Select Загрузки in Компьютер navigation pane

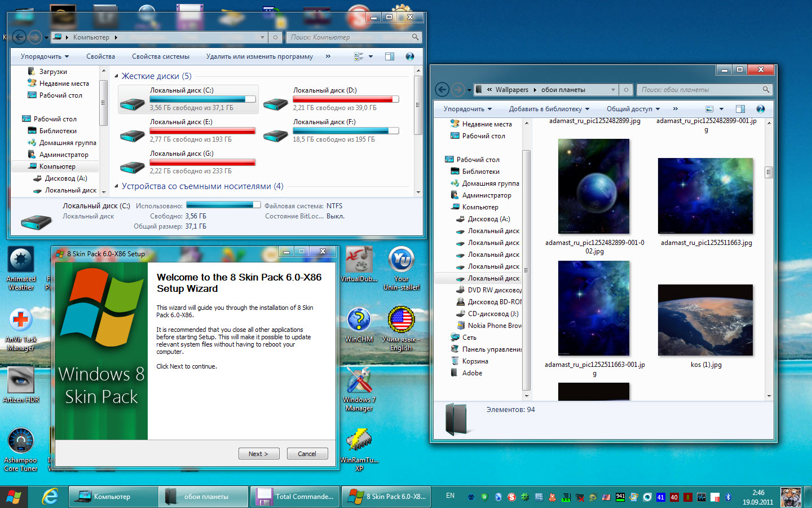[x=53, y=72]
